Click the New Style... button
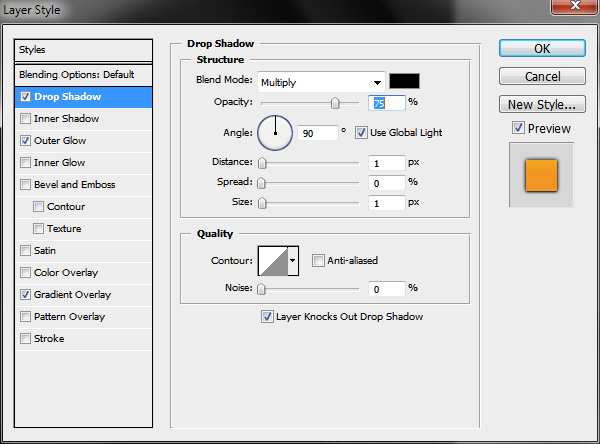Screen dimensions: 600x444 (x=542, y=104)
